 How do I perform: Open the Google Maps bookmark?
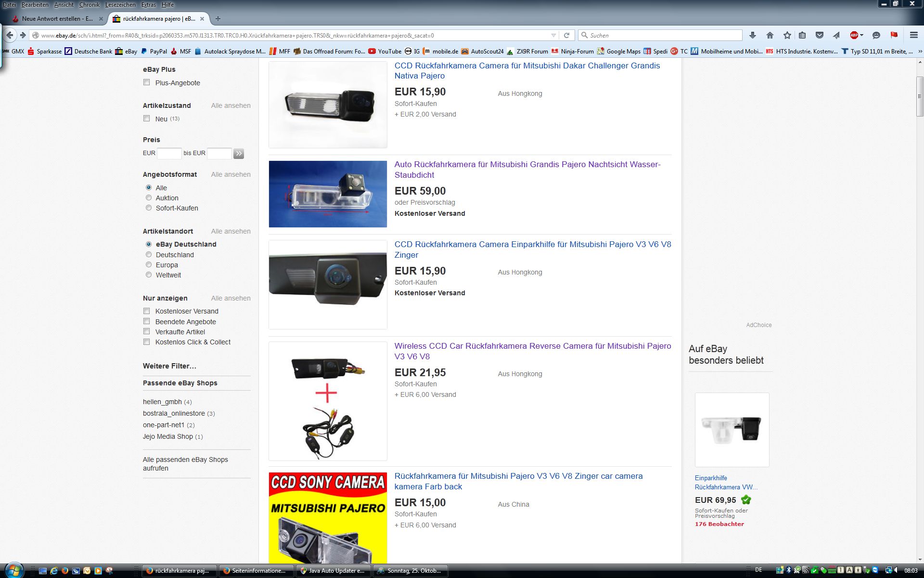click(619, 51)
